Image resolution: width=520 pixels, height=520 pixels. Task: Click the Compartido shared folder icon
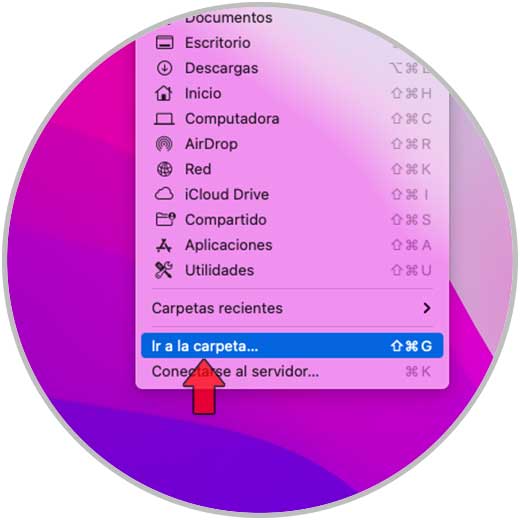pos(165,219)
